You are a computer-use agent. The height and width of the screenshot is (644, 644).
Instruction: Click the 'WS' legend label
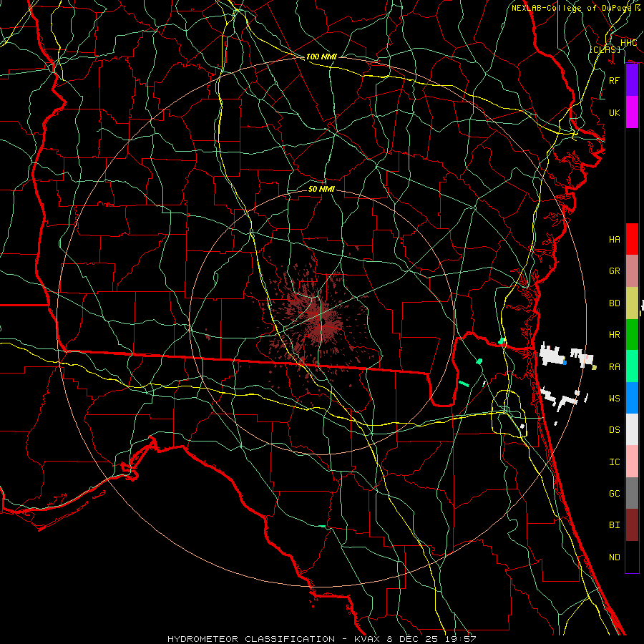click(x=614, y=399)
